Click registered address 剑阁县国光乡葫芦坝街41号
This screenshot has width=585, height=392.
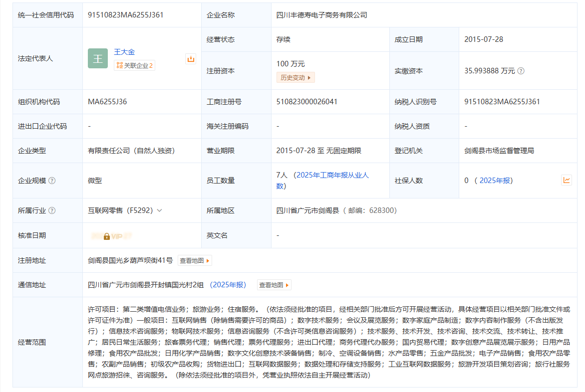[130, 260]
